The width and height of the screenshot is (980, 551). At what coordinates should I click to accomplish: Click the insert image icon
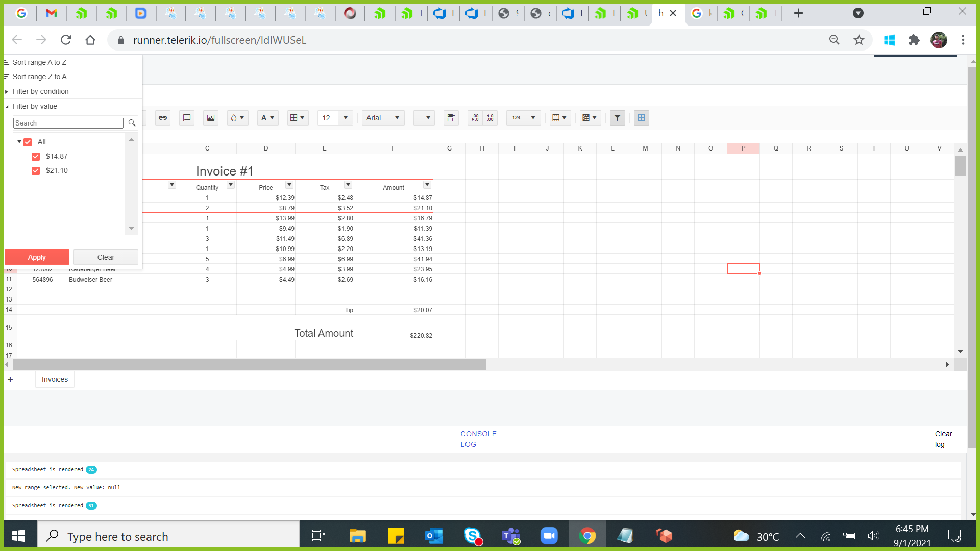pyautogui.click(x=210, y=118)
